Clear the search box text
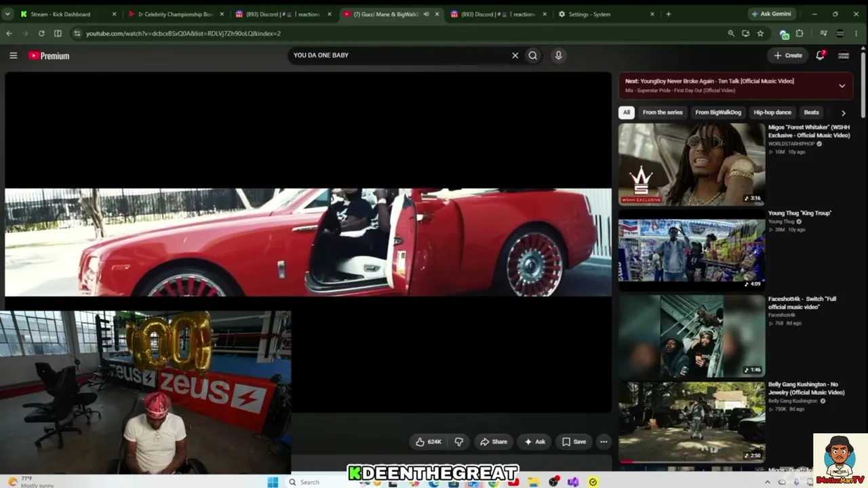The width and height of the screenshot is (868, 488). coord(515,56)
